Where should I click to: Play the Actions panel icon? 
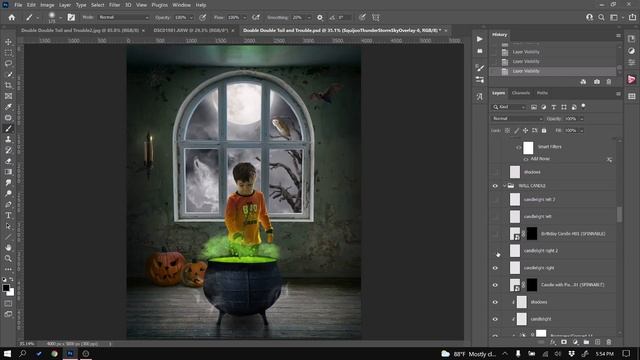480,39
